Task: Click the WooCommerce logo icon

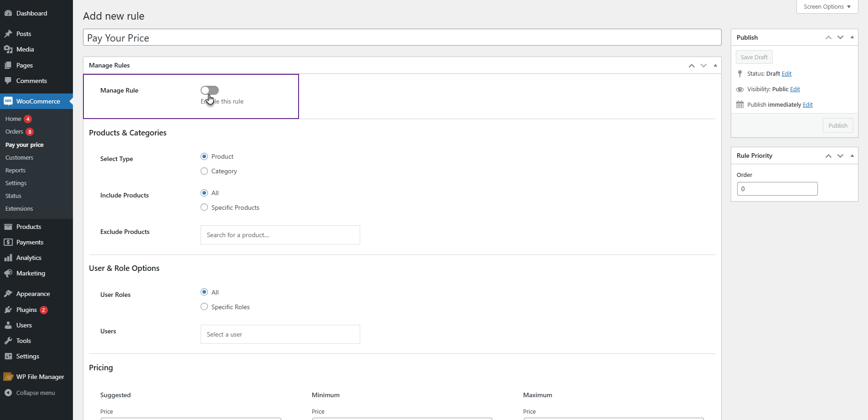Action: pyautogui.click(x=8, y=101)
